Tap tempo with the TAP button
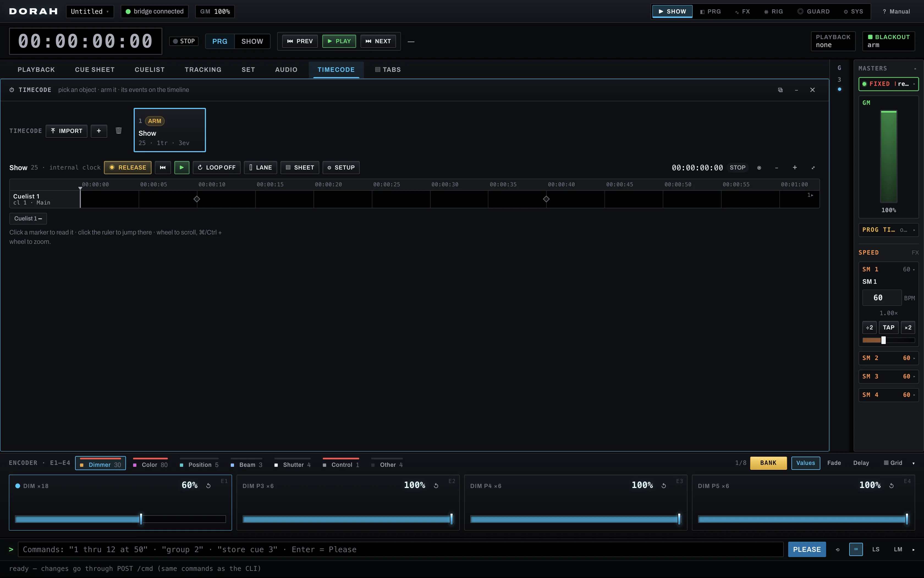This screenshot has width=924, height=578. [x=889, y=328]
